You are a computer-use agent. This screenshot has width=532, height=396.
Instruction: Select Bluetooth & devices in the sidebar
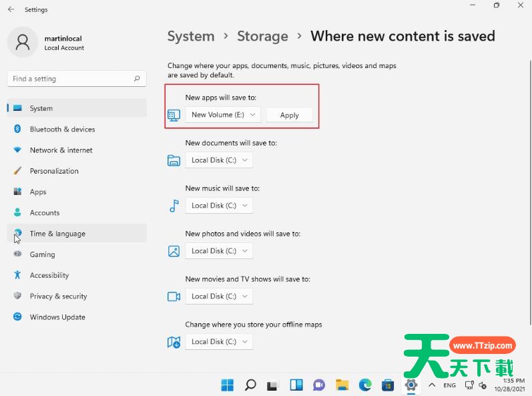coord(62,130)
